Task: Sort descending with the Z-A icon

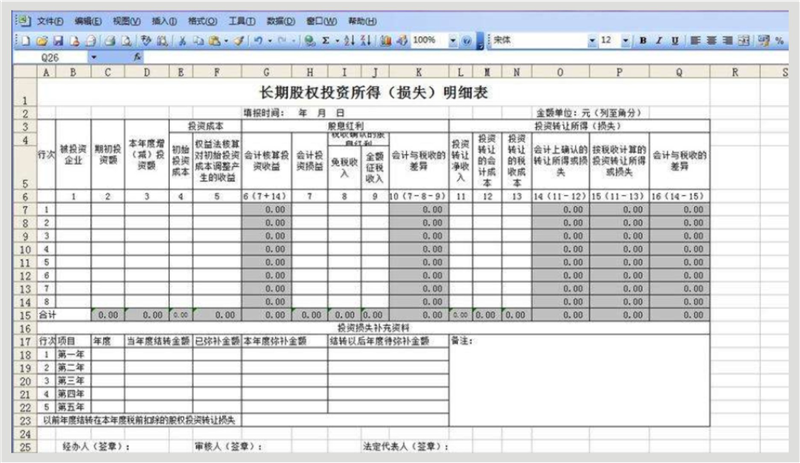Action: click(x=365, y=40)
